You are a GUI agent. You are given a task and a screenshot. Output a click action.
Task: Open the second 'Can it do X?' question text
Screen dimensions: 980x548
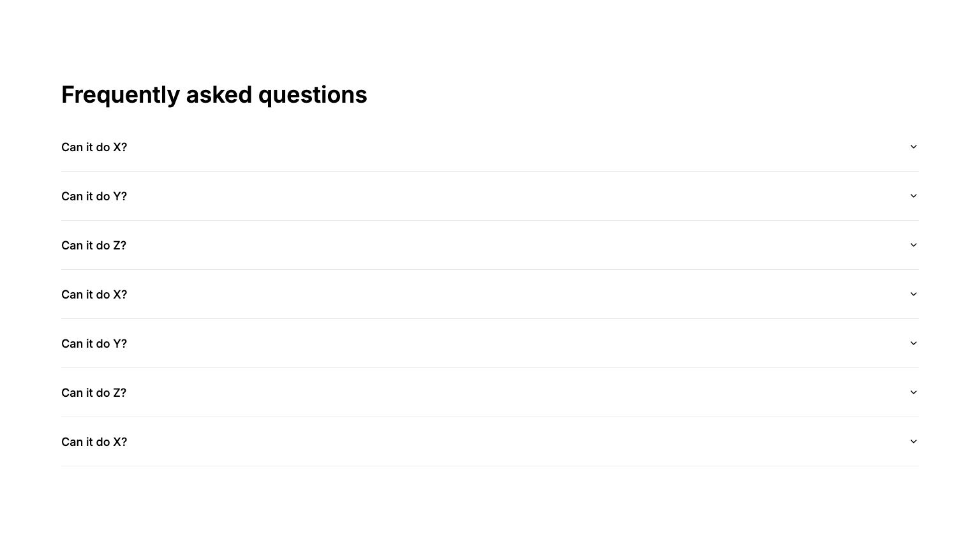pos(94,295)
